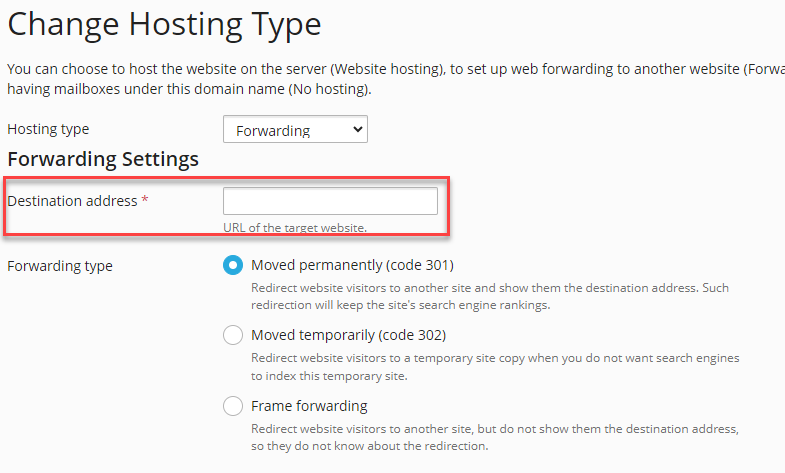Screen dimensions: 785x473
Task: Open the Hosting type dropdown
Action: point(294,130)
